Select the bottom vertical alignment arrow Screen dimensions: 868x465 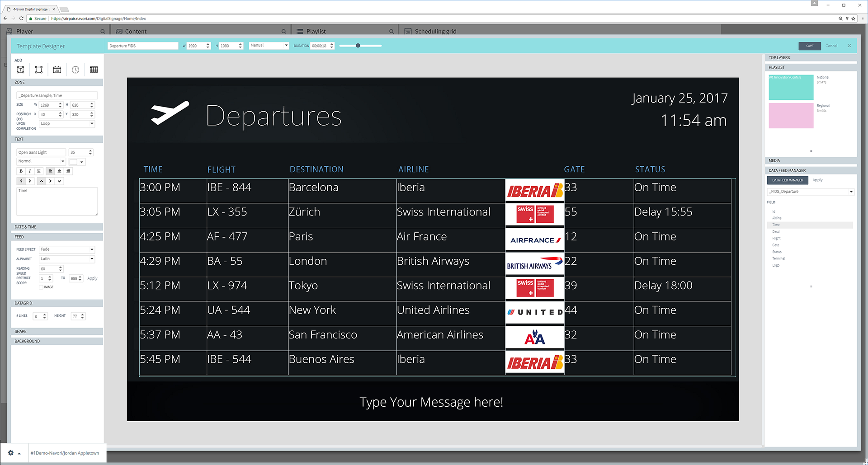59,181
